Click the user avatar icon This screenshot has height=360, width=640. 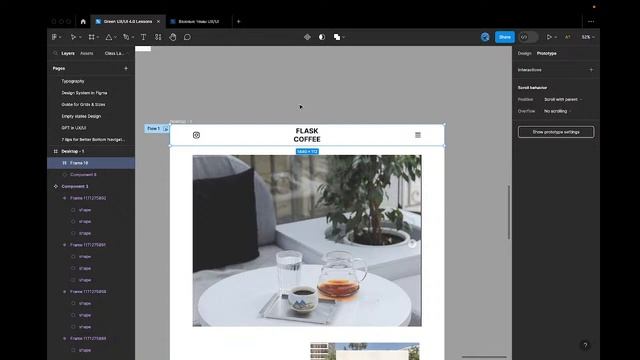(x=485, y=37)
